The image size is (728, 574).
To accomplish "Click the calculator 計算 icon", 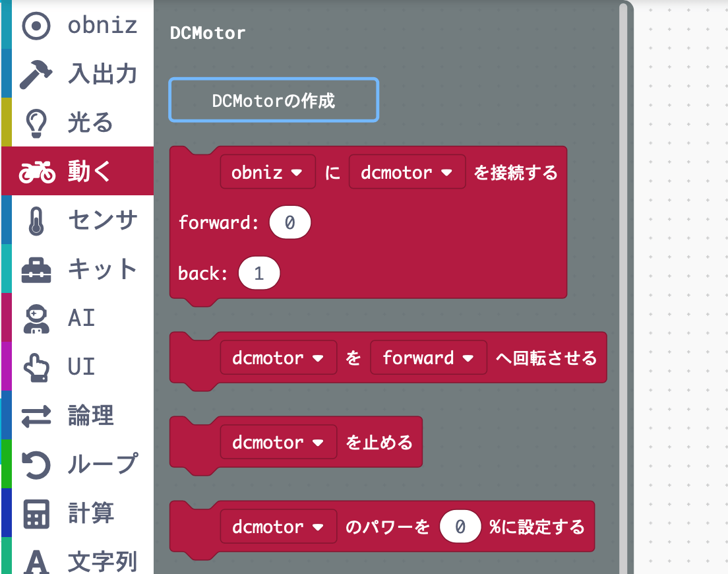I will (x=36, y=513).
